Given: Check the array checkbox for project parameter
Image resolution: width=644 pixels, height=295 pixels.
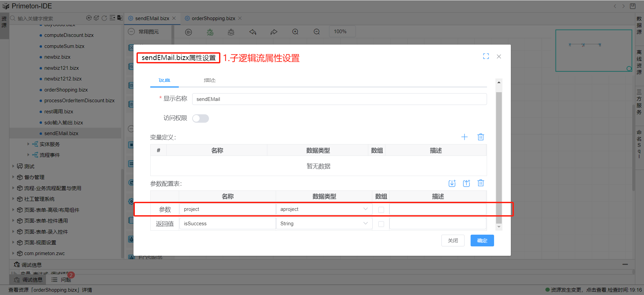Looking at the screenshot, I should pos(381,210).
